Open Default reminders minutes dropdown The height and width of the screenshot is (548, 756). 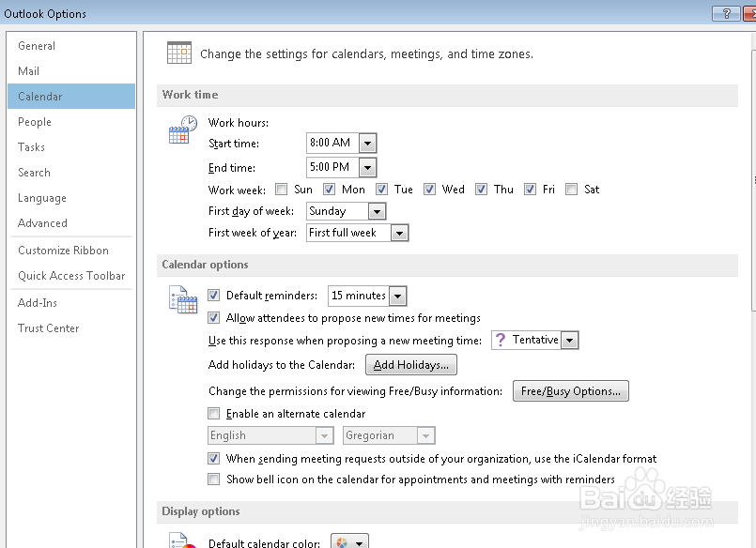coord(398,296)
